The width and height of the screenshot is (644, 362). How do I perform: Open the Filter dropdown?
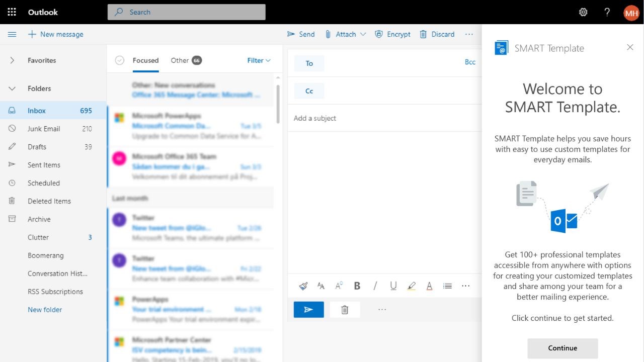click(x=259, y=60)
